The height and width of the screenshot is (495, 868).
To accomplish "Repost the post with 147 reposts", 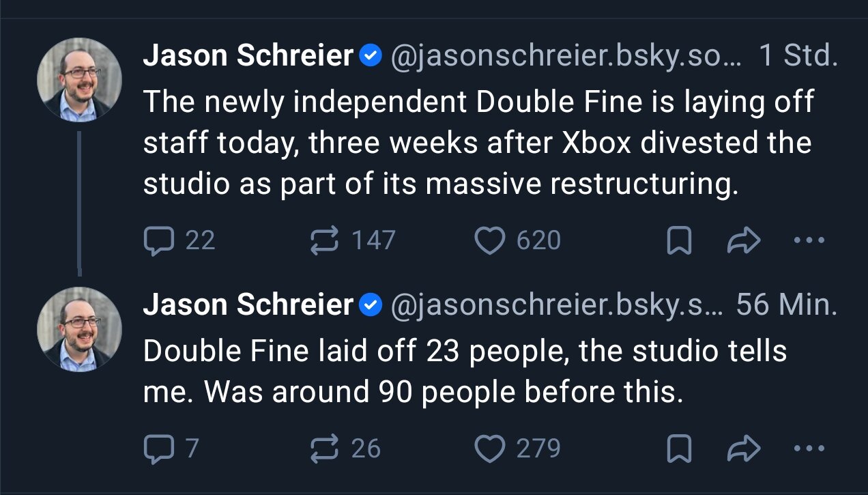I will coord(352,240).
